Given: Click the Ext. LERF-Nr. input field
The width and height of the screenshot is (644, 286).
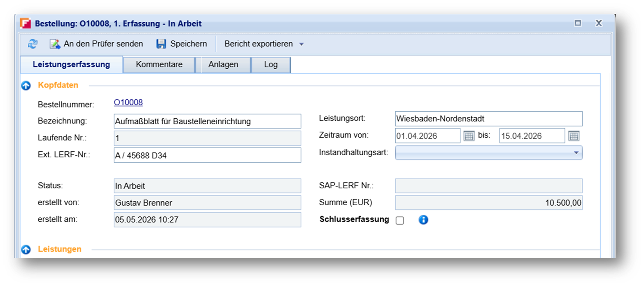Looking at the screenshot, I should point(207,155).
